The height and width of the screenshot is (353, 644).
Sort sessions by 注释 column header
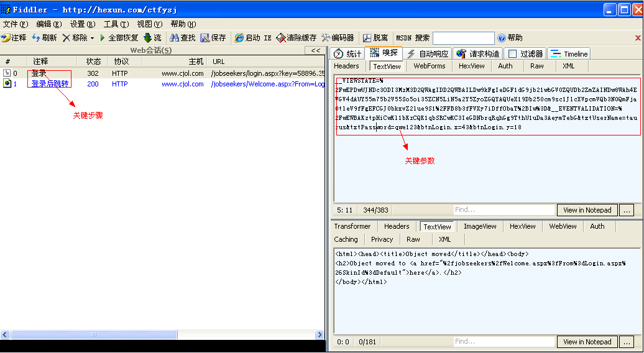coord(40,62)
